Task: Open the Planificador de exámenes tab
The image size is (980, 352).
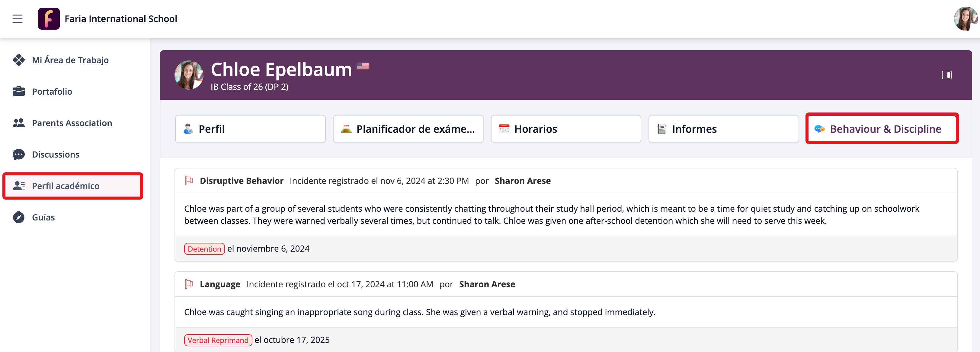Action: click(x=408, y=129)
